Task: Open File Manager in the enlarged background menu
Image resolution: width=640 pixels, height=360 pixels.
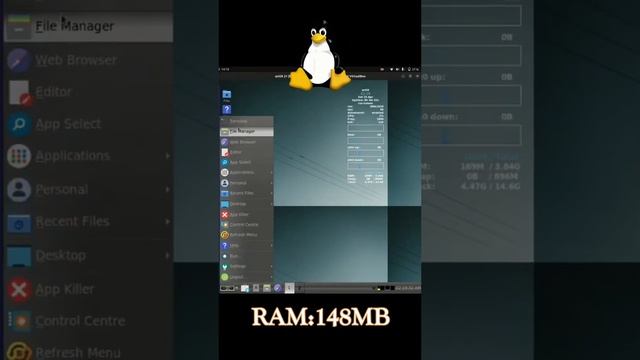Action: (x=89, y=26)
